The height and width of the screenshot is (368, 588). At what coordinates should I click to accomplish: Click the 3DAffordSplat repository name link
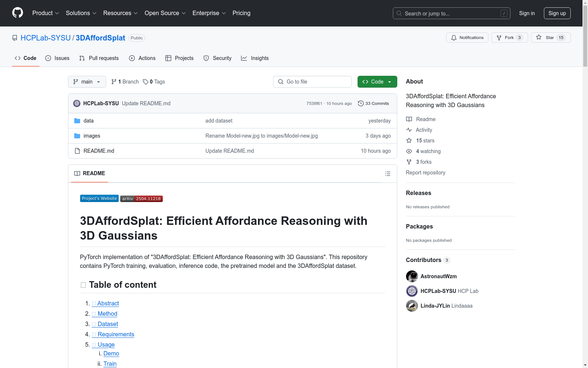[x=100, y=38]
